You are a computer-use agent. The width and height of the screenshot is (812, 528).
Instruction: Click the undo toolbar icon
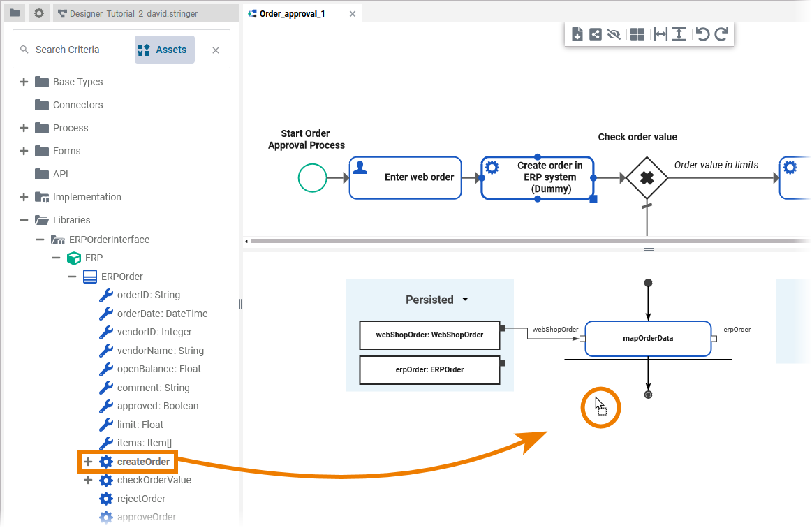coord(702,34)
